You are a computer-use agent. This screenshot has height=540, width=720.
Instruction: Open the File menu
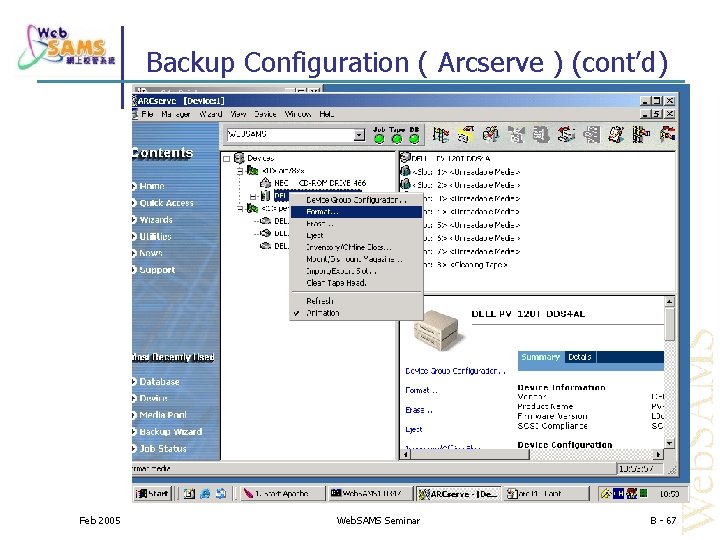pos(147,114)
